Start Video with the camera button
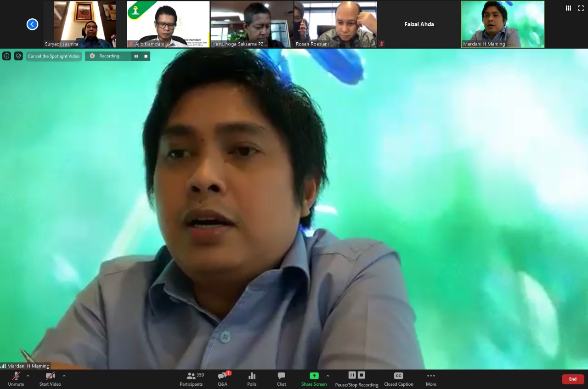 point(50,379)
